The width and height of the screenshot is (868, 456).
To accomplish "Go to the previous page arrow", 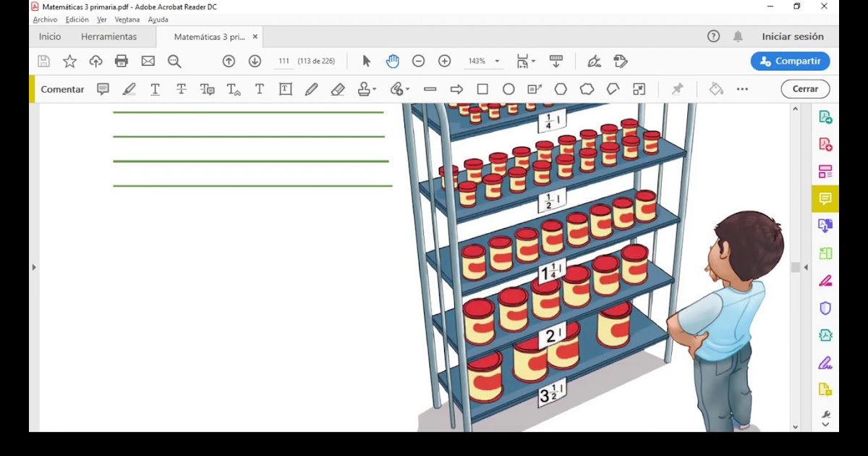I will coord(229,62).
